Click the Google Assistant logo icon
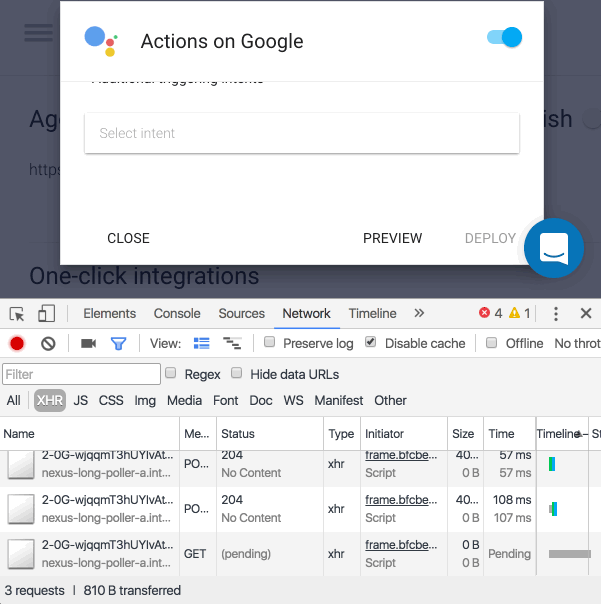 click(101, 41)
